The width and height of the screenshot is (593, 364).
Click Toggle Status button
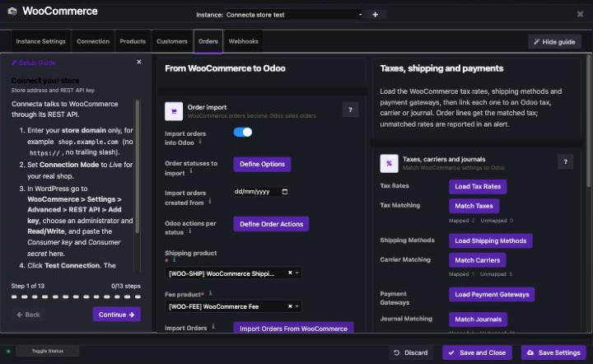click(x=48, y=351)
